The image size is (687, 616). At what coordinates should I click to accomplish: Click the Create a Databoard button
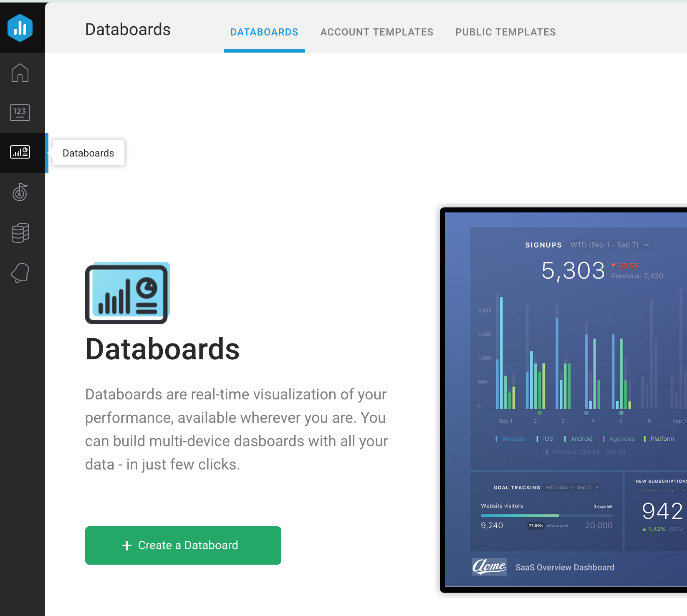coord(183,545)
